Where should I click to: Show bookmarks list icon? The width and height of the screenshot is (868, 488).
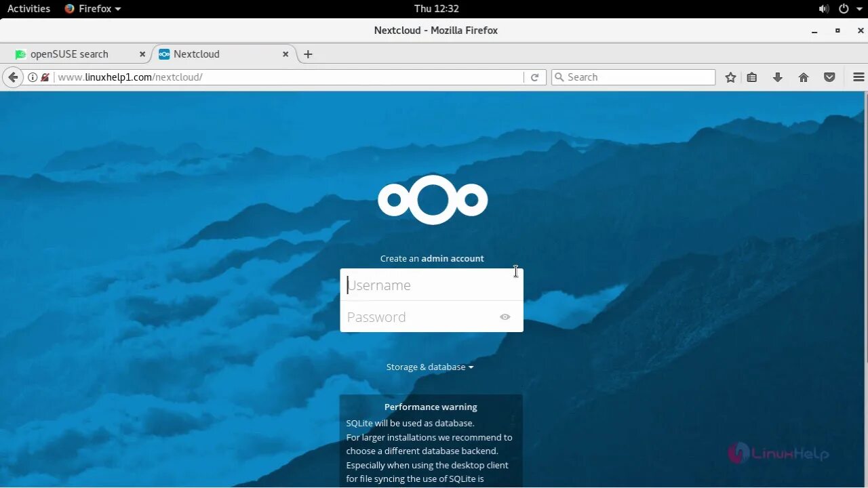[752, 77]
